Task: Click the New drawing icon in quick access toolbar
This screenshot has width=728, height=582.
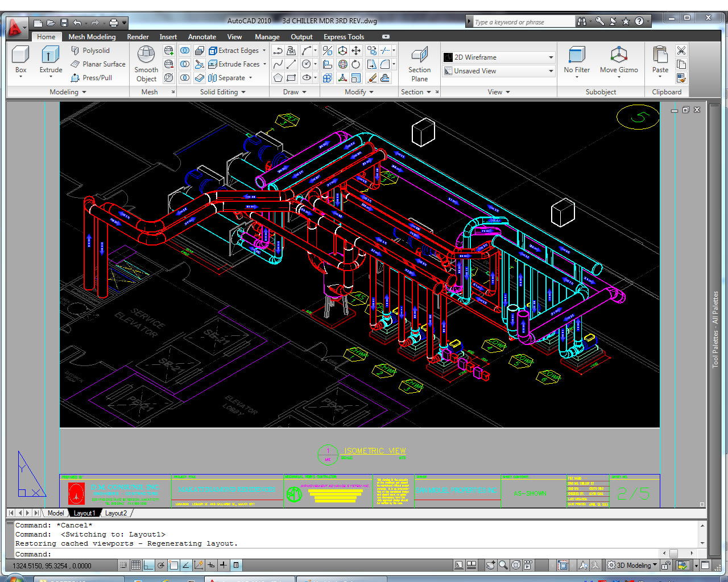Action: (x=38, y=23)
